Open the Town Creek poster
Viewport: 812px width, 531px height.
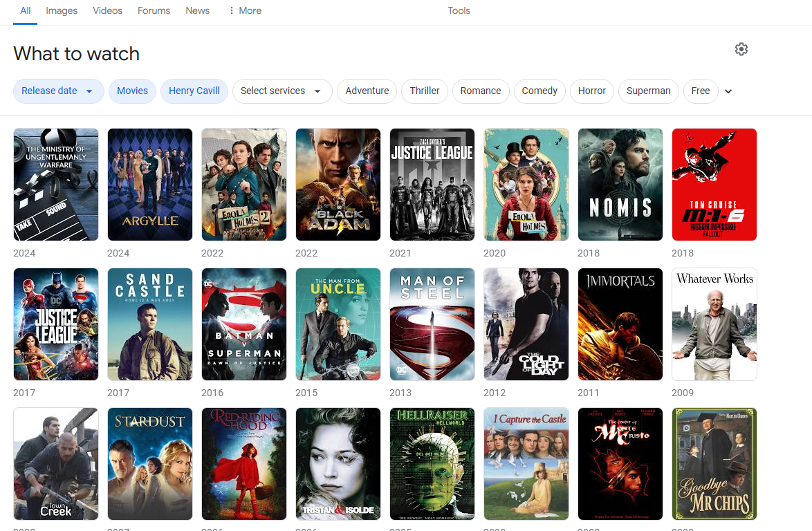[56, 464]
